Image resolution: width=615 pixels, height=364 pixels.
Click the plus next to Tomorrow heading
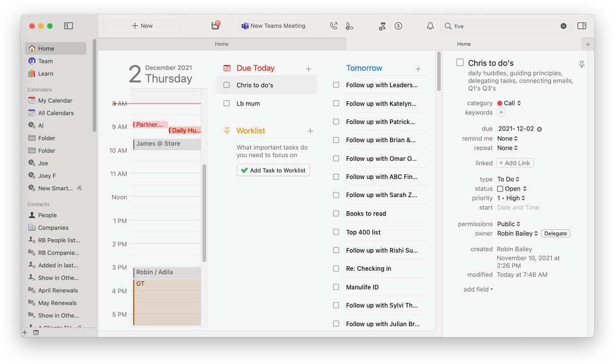(x=418, y=69)
